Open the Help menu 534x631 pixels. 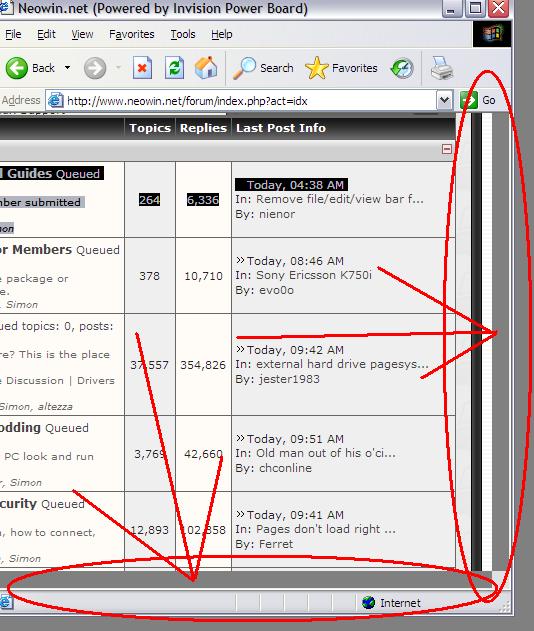click(x=222, y=34)
